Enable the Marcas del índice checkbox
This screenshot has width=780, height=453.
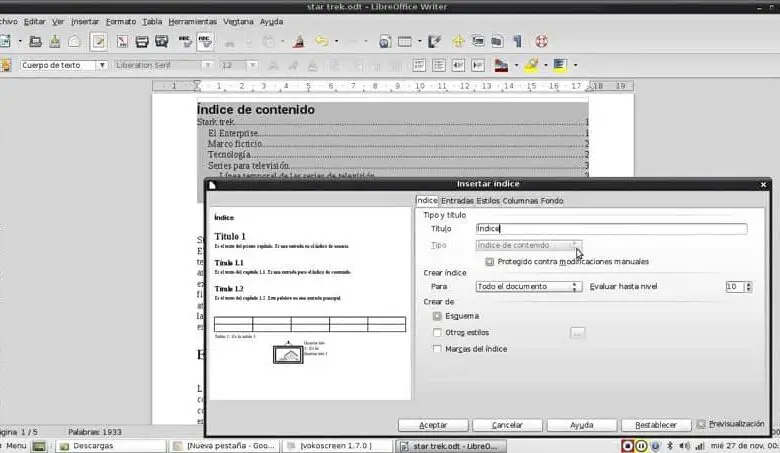tap(437, 349)
